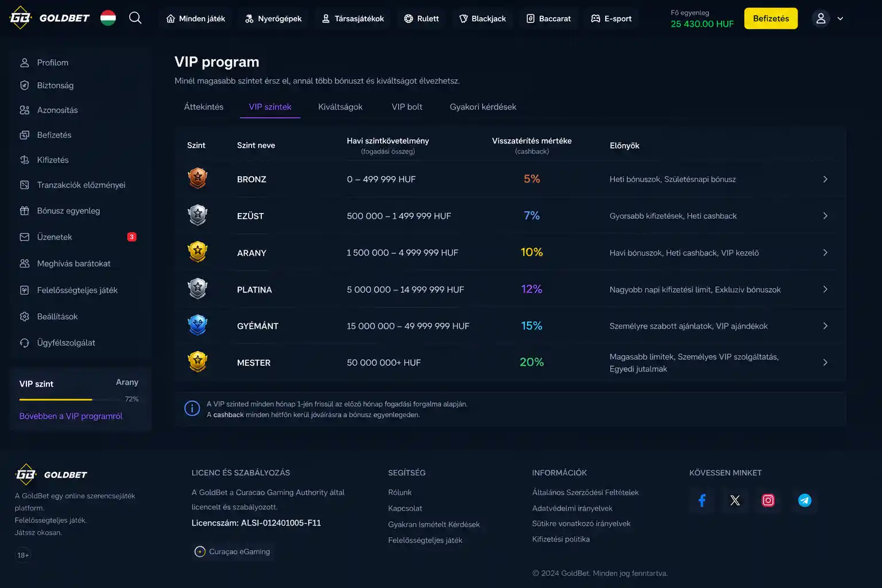Expand the account dropdown chevron
This screenshot has height=588, width=882.
pyautogui.click(x=840, y=18)
